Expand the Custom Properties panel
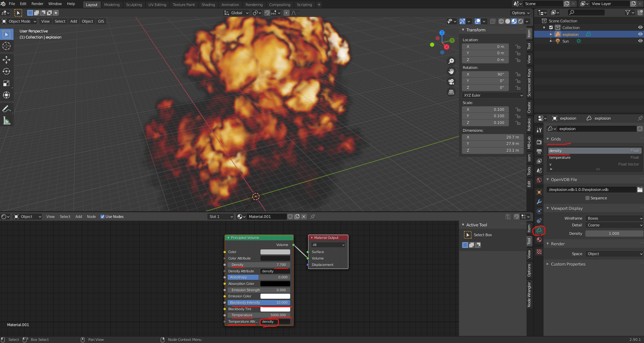This screenshot has height=343, width=644. [x=568, y=264]
